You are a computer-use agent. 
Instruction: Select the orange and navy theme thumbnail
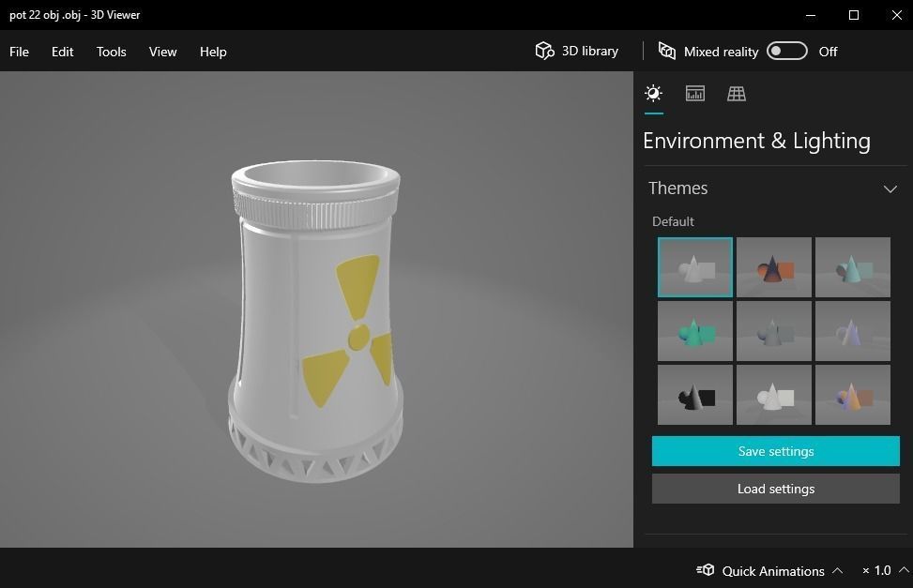(774, 267)
